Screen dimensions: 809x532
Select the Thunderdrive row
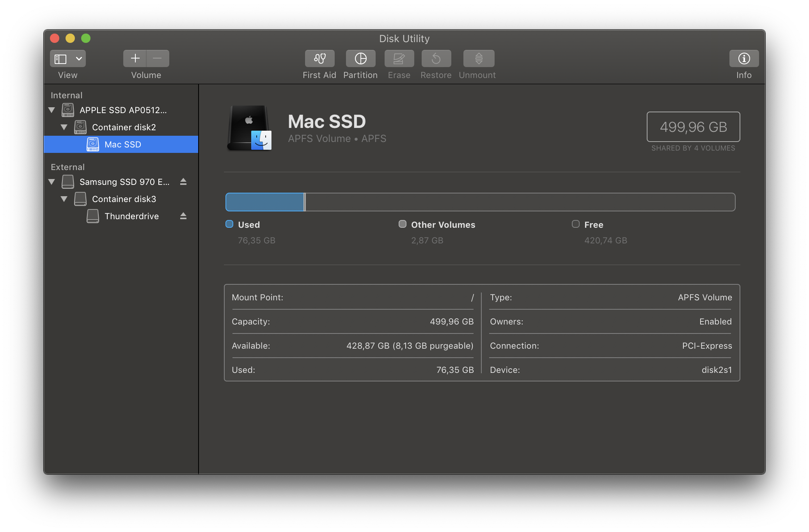(x=121, y=216)
